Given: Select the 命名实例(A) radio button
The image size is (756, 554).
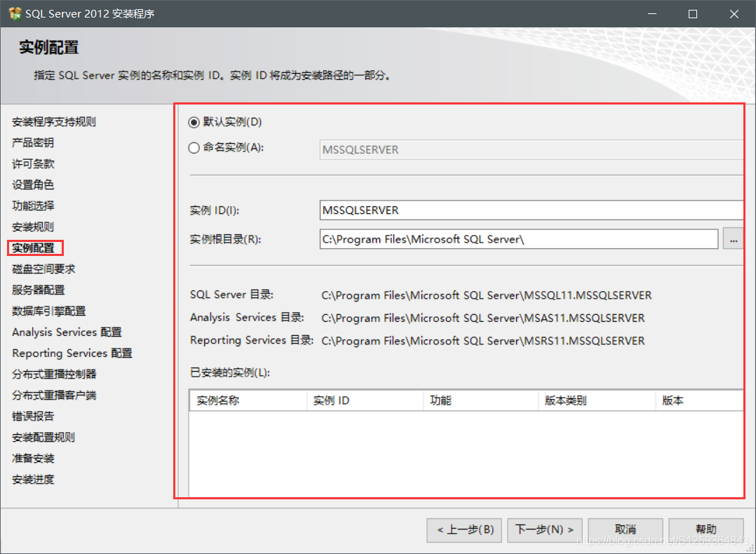Looking at the screenshot, I should [194, 148].
